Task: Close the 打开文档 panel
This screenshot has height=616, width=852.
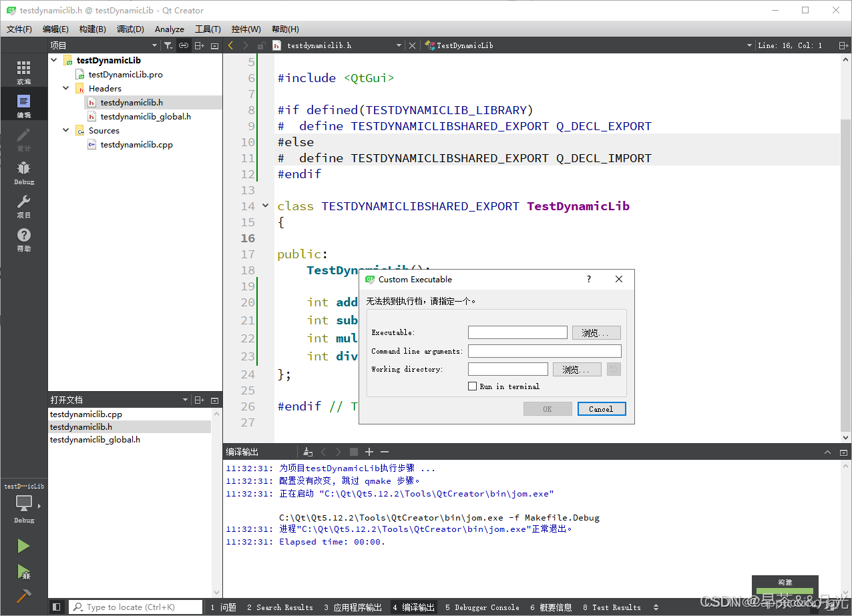Action: (x=214, y=400)
